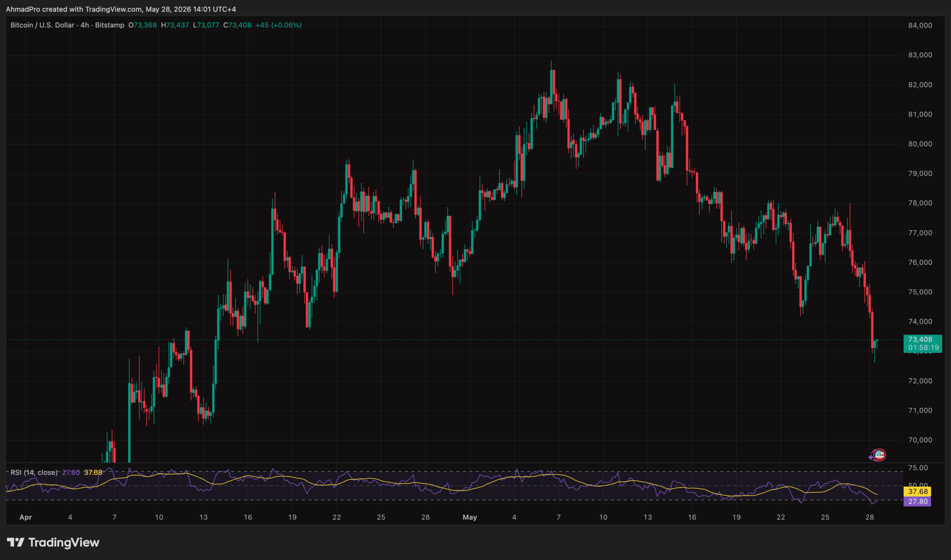Click the close value C73,408
Screen dimensions: 951x560
pos(237,25)
